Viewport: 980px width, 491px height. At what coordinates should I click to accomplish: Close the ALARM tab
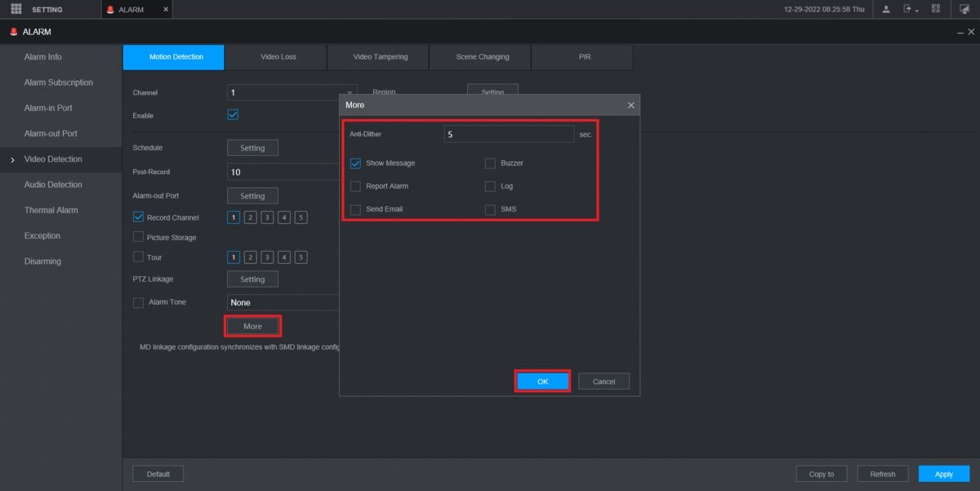pyautogui.click(x=166, y=9)
